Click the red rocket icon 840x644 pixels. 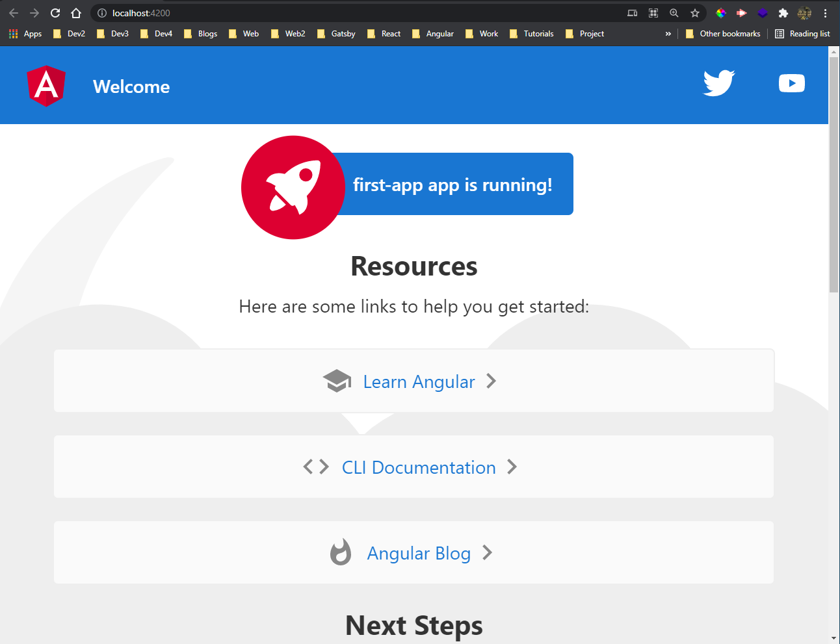[x=293, y=187]
